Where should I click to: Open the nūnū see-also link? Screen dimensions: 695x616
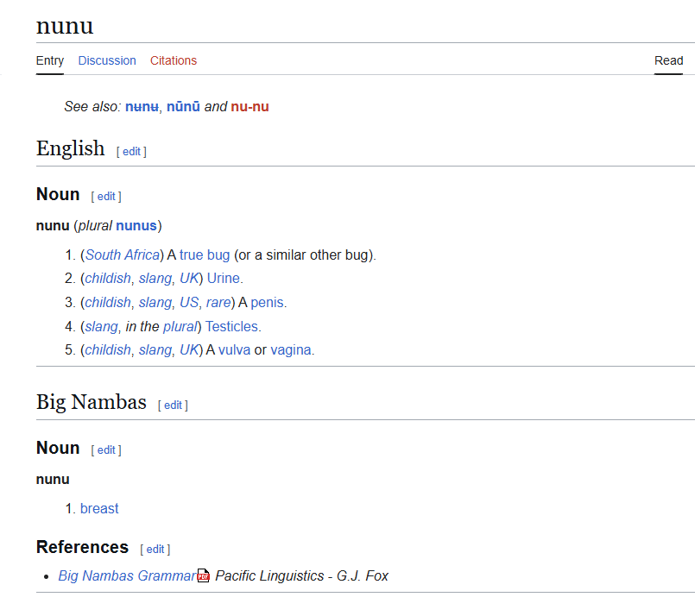click(185, 106)
